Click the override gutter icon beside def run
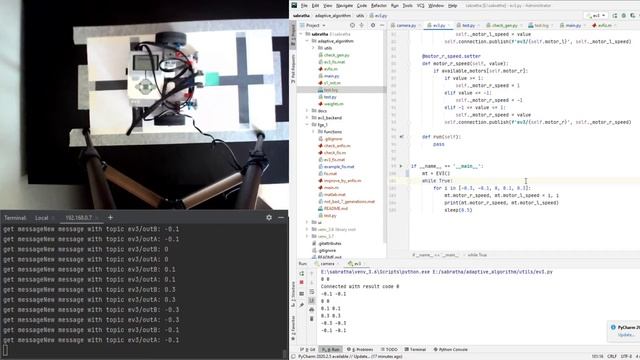The image size is (640, 360). coord(402,137)
